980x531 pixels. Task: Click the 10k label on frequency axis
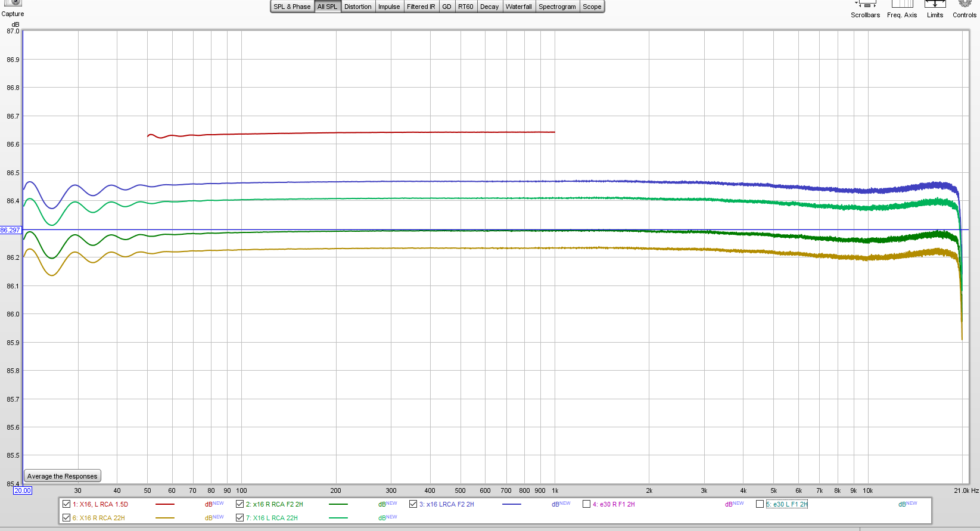pos(868,490)
